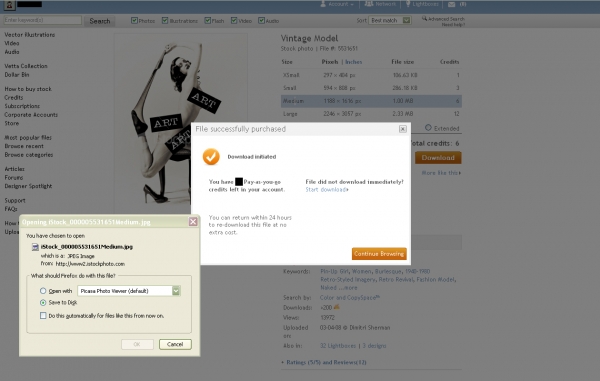
Task: Check Do this automatically for files
Action: (43, 316)
